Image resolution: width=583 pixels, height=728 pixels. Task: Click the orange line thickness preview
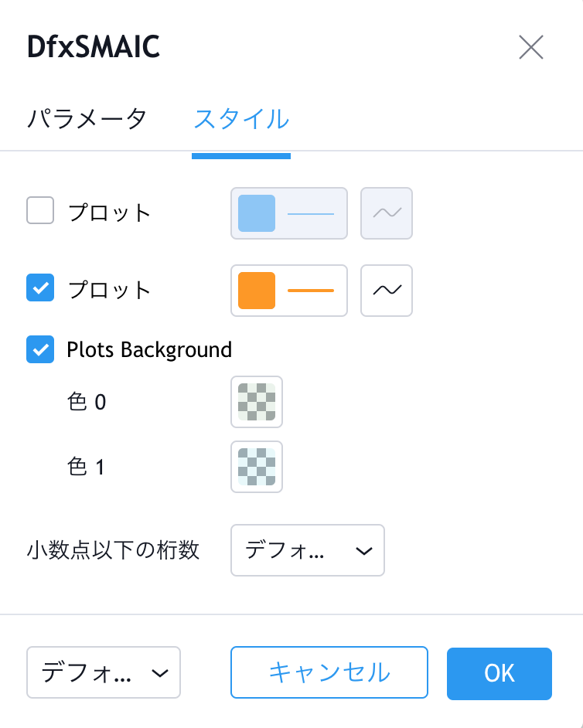(x=311, y=291)
